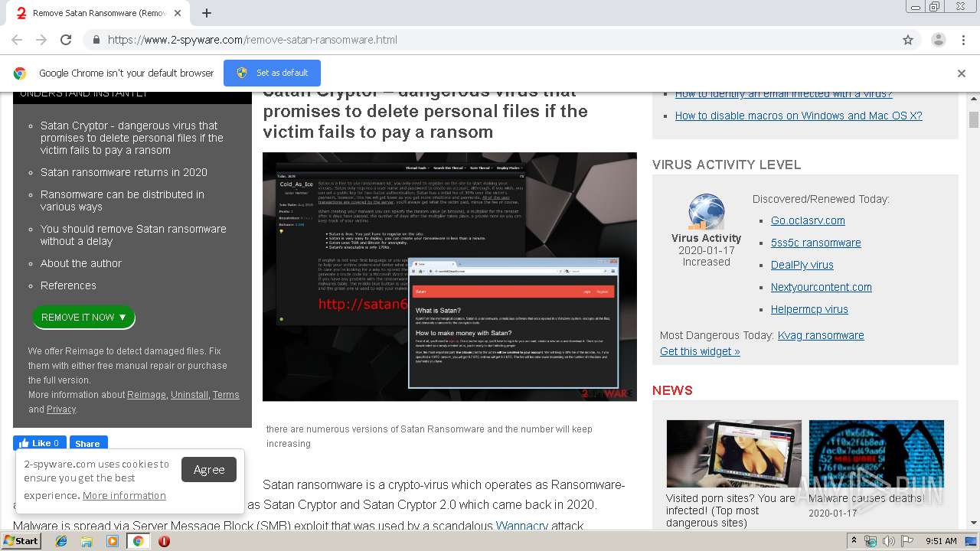Open Malware causes deaths news thumbnail
This screenshot has width=980, height=551.
[876, 454]
